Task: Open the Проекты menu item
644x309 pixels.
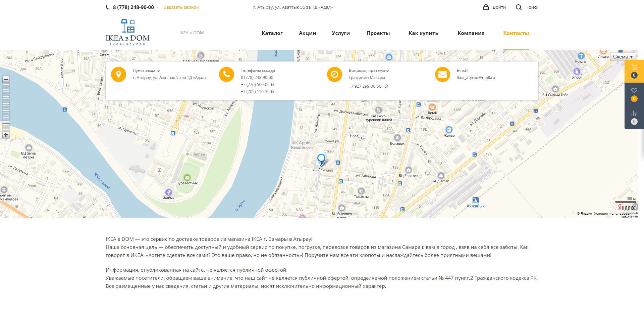Action: pos(378,33)
